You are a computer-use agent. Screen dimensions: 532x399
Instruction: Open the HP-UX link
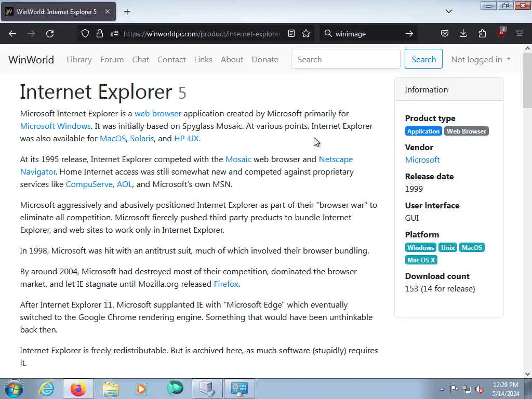pyautogui.click(x=187, y=139)
